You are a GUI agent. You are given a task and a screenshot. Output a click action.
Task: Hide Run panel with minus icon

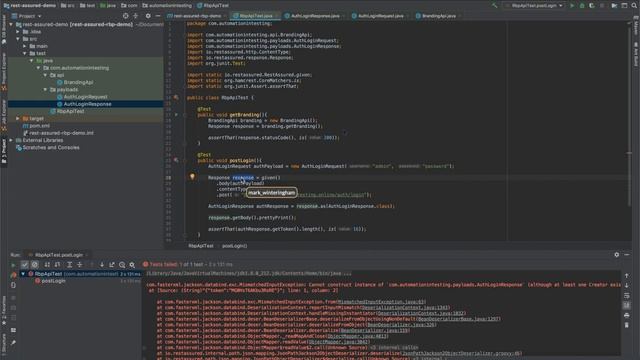pyautogui.click(x=627, y=255)
